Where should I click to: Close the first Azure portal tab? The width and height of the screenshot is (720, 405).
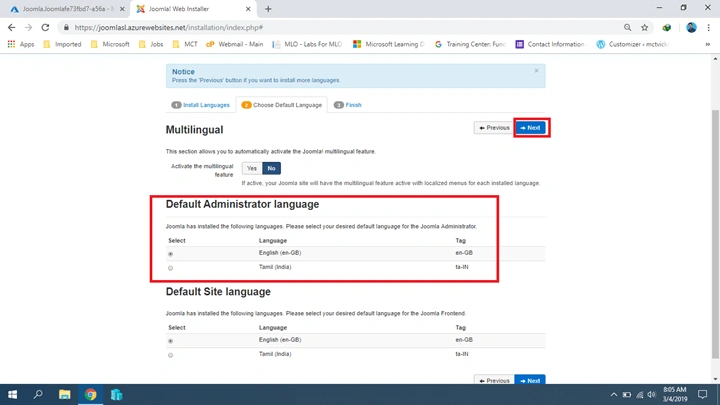point(122,9)
